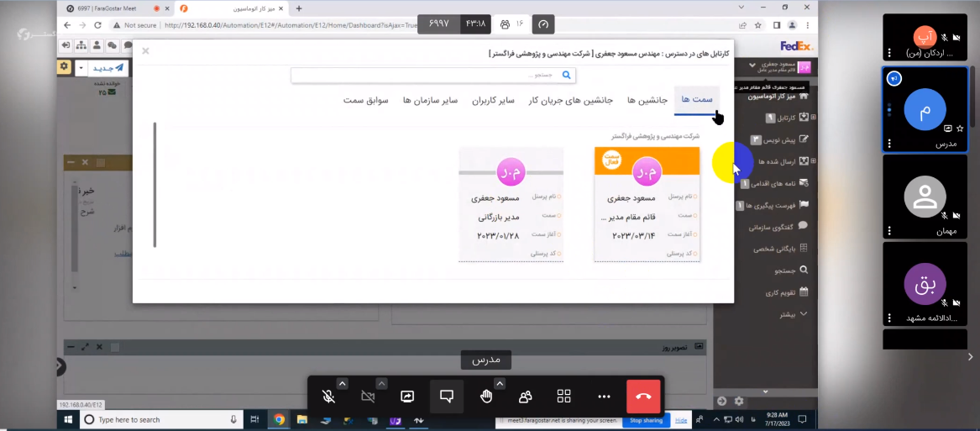The width and height of the screenshot is (980, 431).
Task: Select the مدیر بازرگانی position card
Action: (511, 204)
